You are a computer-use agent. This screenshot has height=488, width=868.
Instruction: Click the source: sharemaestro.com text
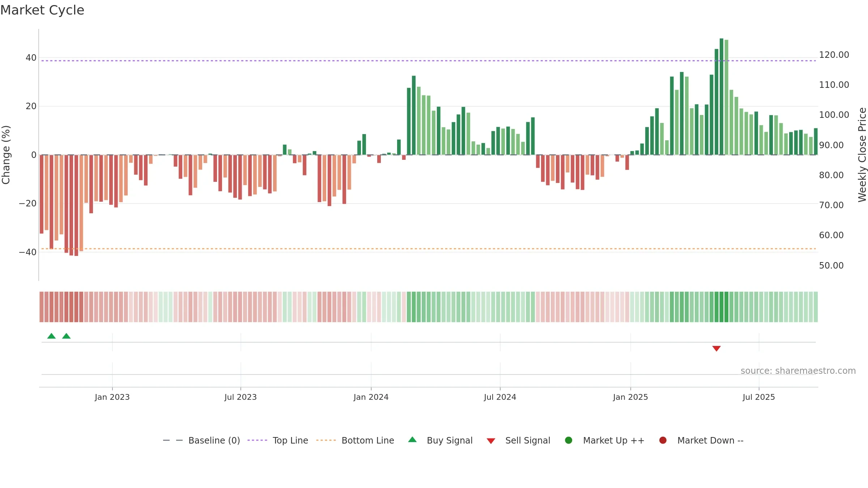pyautogui.click(x=798, y=371)
